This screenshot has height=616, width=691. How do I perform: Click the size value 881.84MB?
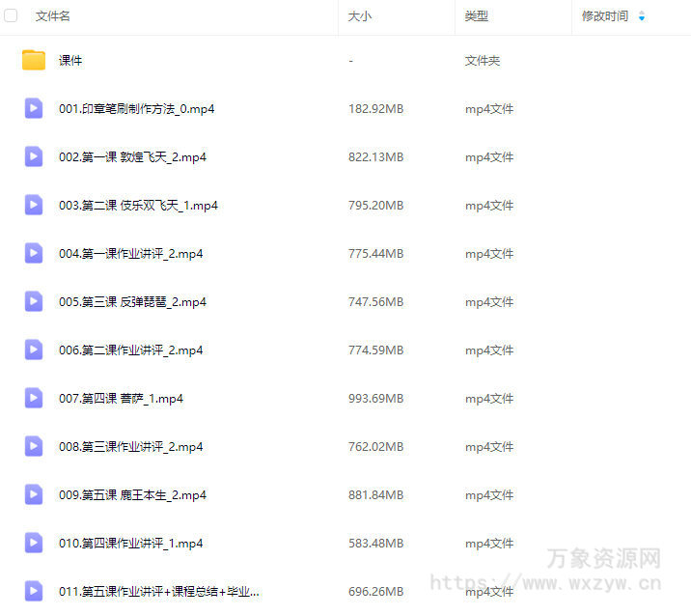tap(376, 495)
